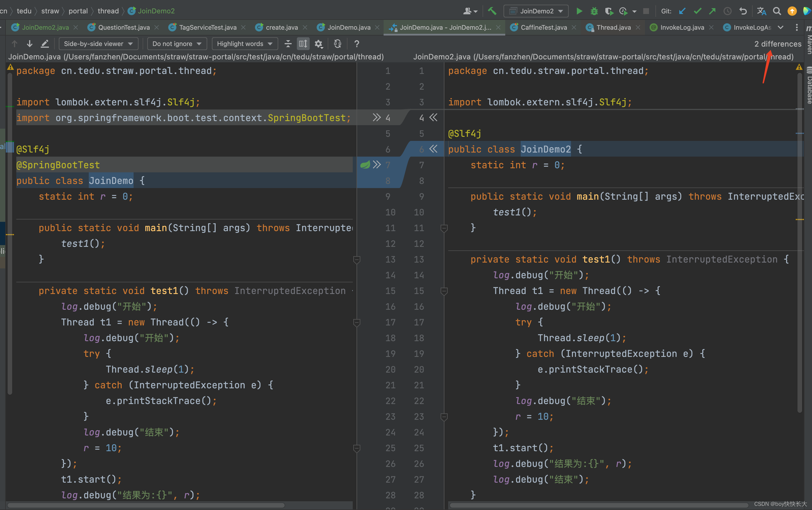
Task: Click right pane warning triangle indicator
Action: pyautogui.click(x=799, y=67)
